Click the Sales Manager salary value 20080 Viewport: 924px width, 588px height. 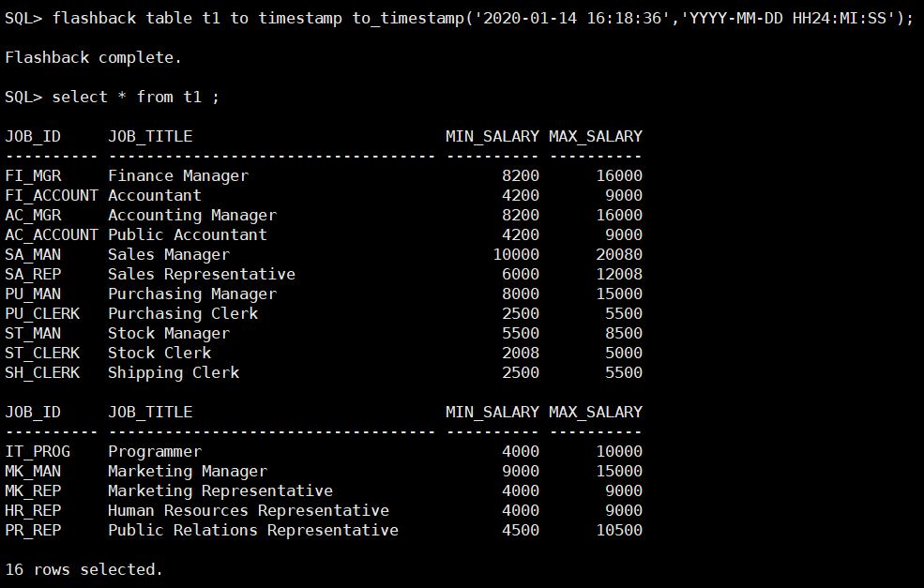coord(619,254)
